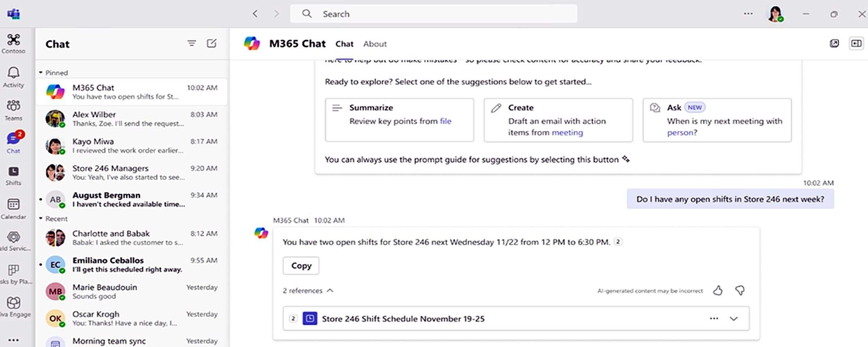
Task: Select the Chat tab in M365 Chat
Action: (x=344, y=44)
